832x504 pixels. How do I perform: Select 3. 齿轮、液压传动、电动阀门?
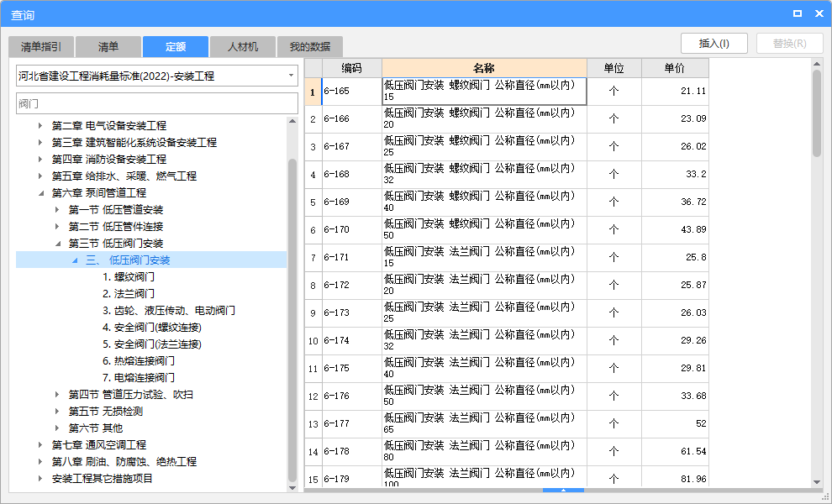[169, 310]
